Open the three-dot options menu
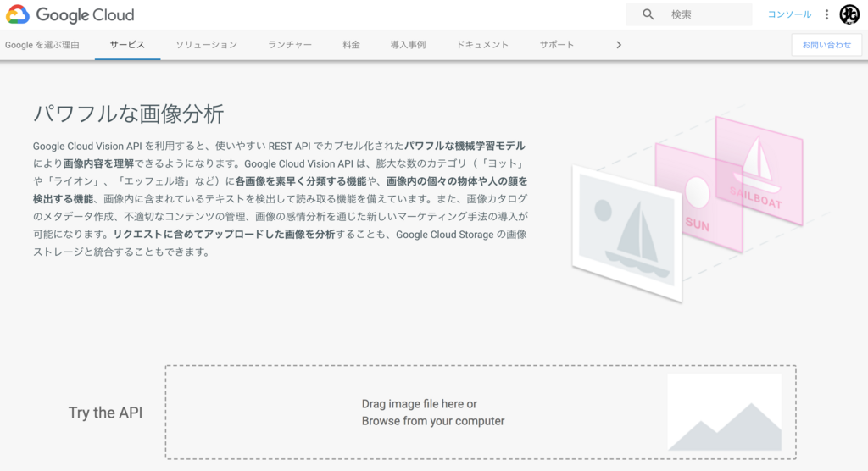The height and width of the screenshot is (471, 868). point(826,14)
